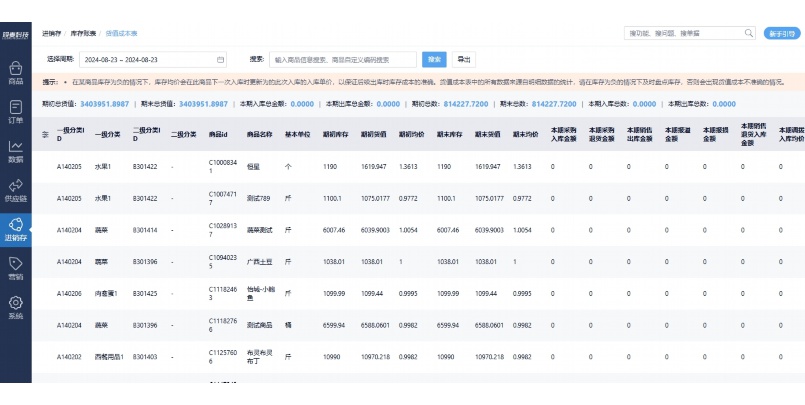805x405 pixels.
Task: Click product id C10289137
Action: [x=223, y=230]
